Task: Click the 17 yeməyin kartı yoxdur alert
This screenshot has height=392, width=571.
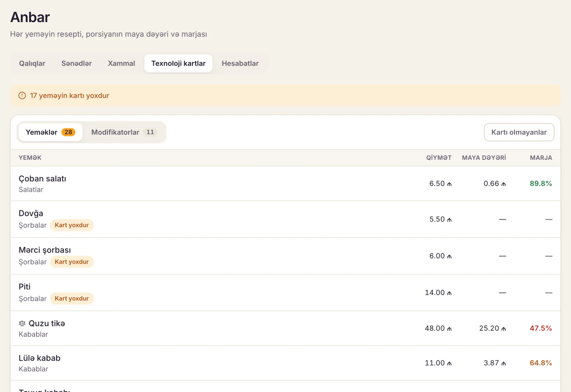Action: (x=285, y=96)
